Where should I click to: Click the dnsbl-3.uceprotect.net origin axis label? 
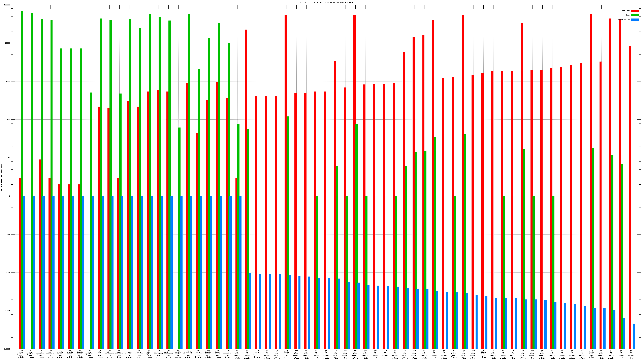point(188,354)
